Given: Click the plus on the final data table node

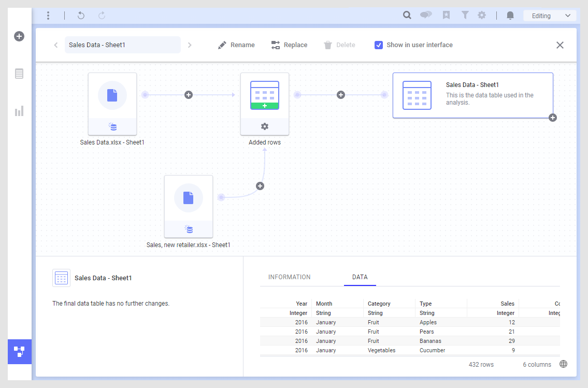Looking at the screenshot, I should pos(553,118).
